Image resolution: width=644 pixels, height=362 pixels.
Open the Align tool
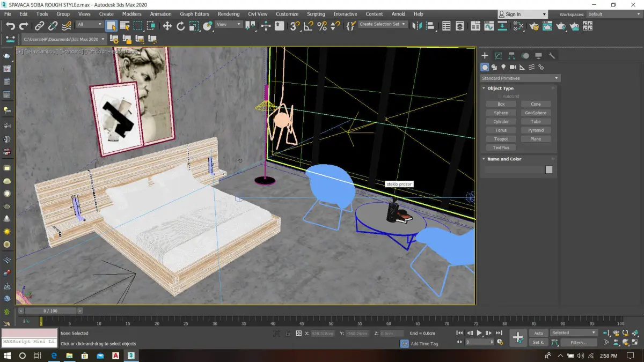pyautogui.click(x=430, y=26)
